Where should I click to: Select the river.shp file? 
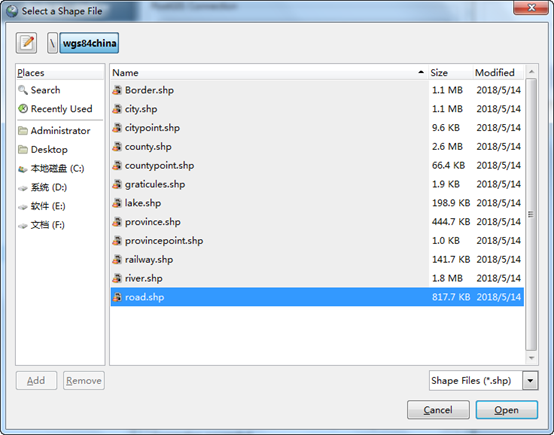click(x=317, y=278)
